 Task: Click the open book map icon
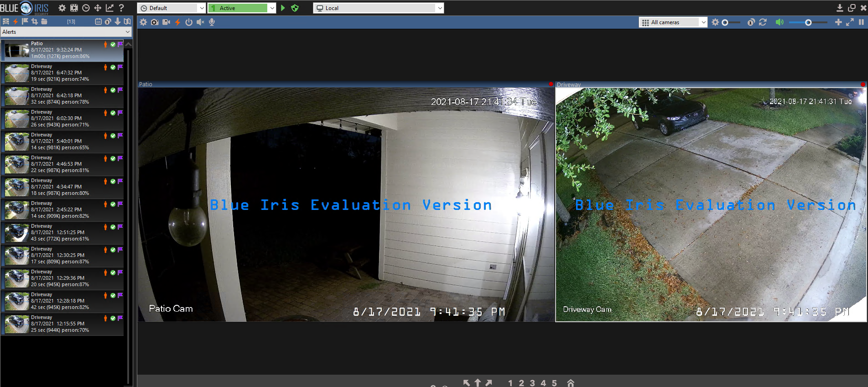[127, 21]
